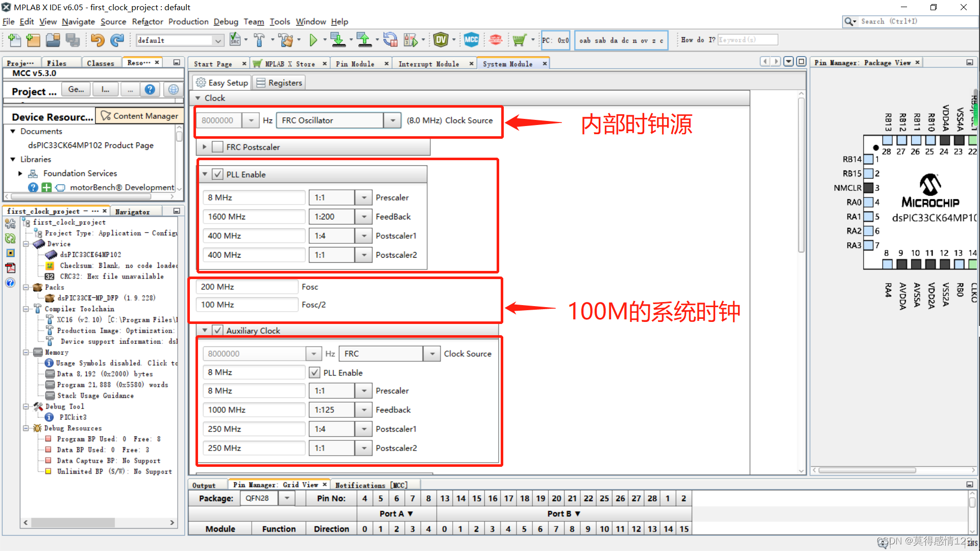Viewport: 980px width, 551px height.
Task: Open the QFN28 Package dropdown
Action: pyautogui.click(x=286, y=498)
